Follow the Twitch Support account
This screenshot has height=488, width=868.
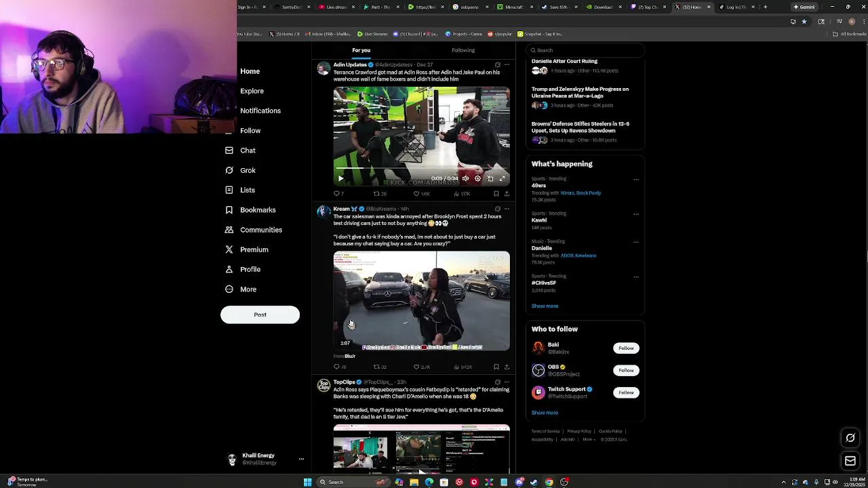[x=626, y=392]
